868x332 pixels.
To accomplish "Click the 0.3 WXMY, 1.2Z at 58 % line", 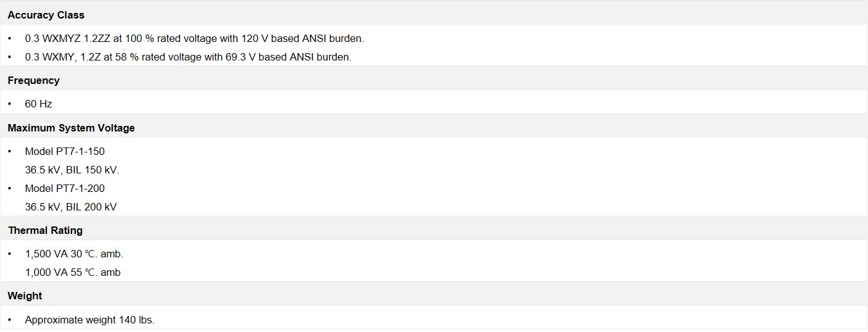I will click(x=188, y=57).
